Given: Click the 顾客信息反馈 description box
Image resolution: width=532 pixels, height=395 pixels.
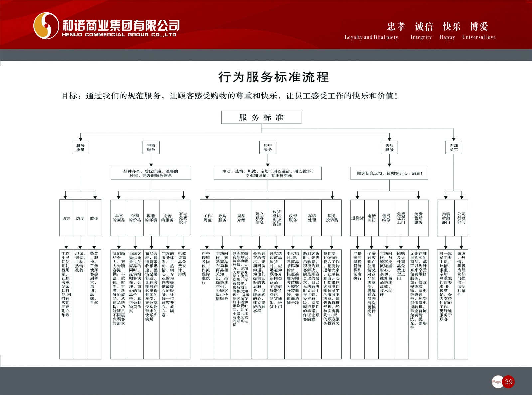Looking at the screenshot, I should tap(389, 173).
